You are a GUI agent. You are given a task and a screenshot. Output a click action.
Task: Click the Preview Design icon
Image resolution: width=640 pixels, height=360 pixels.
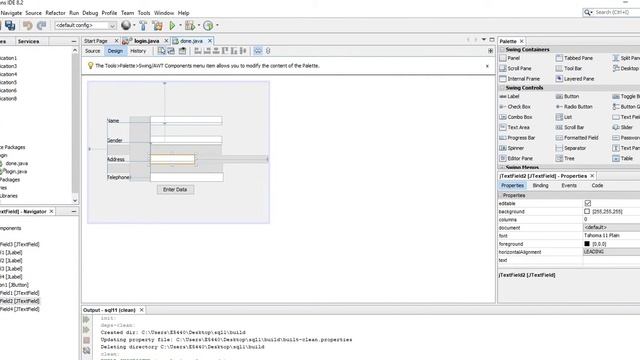tap(182, 51)
